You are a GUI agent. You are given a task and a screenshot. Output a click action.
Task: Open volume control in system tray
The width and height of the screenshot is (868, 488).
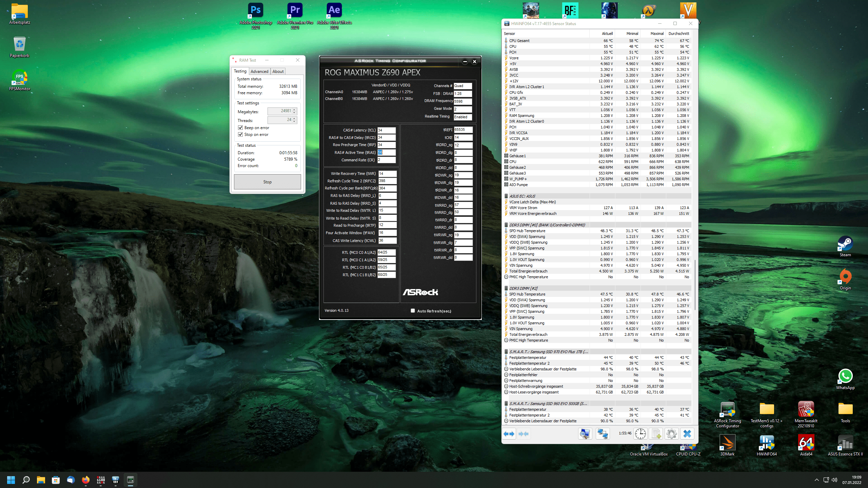click(x=834, y=480)
